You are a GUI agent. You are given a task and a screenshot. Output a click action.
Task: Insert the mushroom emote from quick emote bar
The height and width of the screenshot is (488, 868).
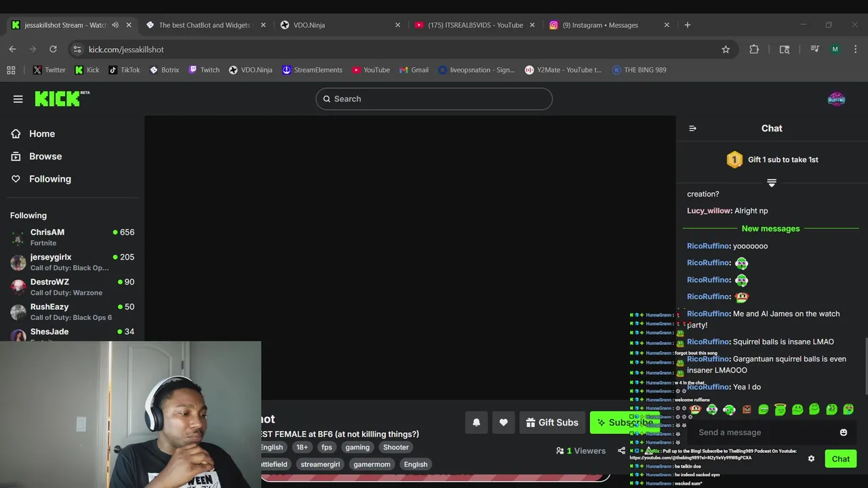click(695, 409)
